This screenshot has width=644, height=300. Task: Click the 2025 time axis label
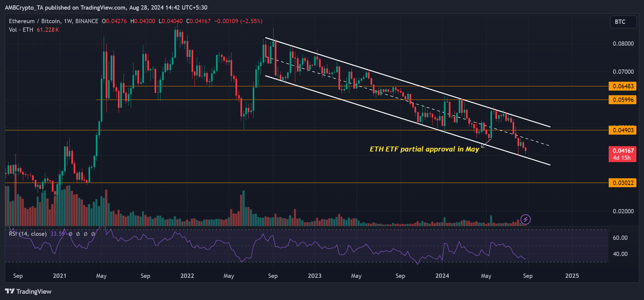coord(572,276)
